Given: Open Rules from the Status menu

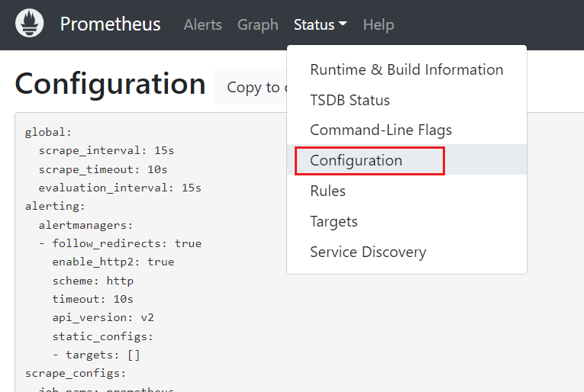Looking at the screenshot, I should pos(327,191).
